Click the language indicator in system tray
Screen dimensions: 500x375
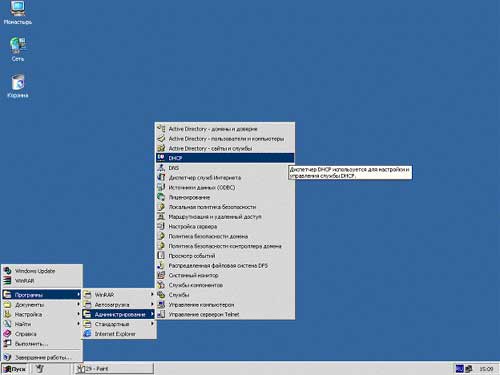(x=460, y=369)
